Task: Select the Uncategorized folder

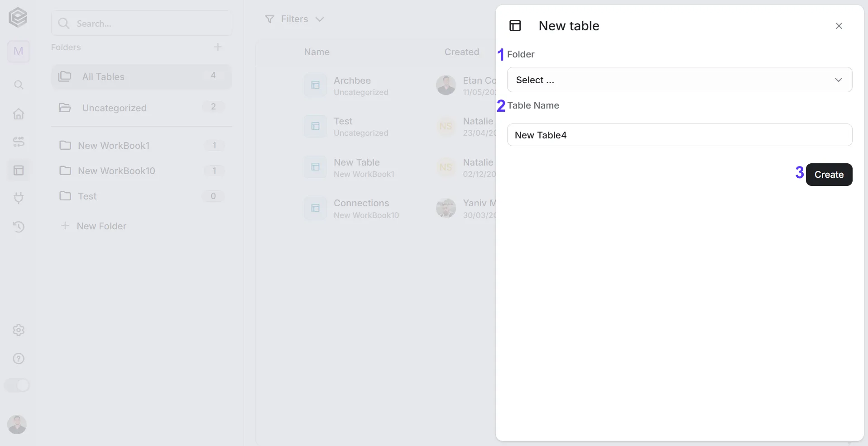Action: tap(142, 108)
